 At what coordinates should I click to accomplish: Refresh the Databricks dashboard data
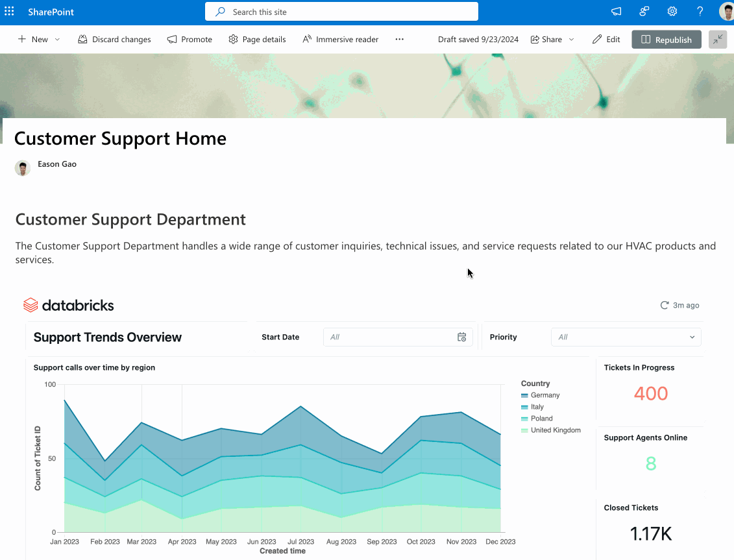(664, 305)
